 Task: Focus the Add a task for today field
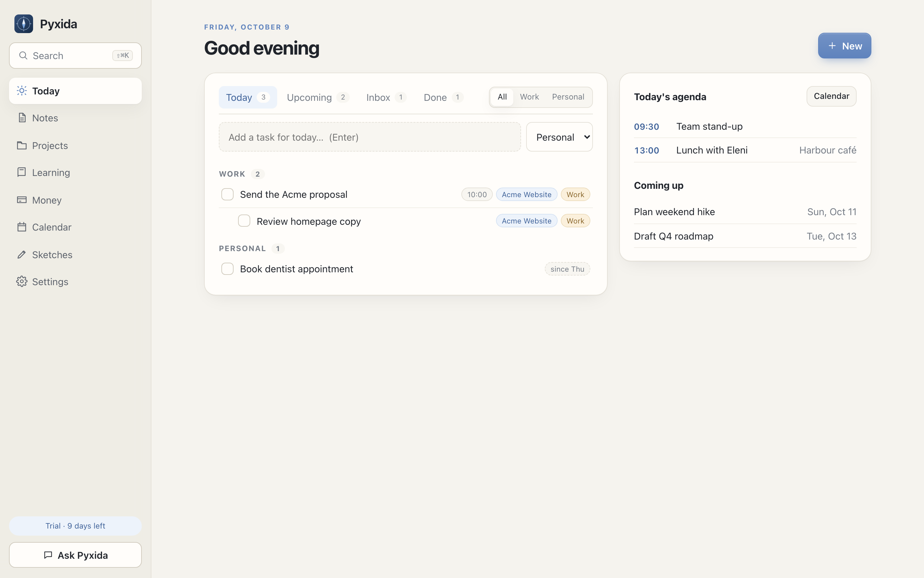(x=370, y=137)
